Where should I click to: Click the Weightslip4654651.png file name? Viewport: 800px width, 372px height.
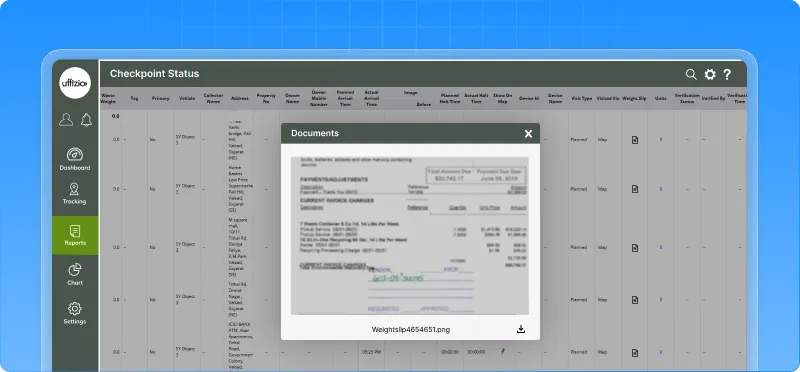point(411,330)
